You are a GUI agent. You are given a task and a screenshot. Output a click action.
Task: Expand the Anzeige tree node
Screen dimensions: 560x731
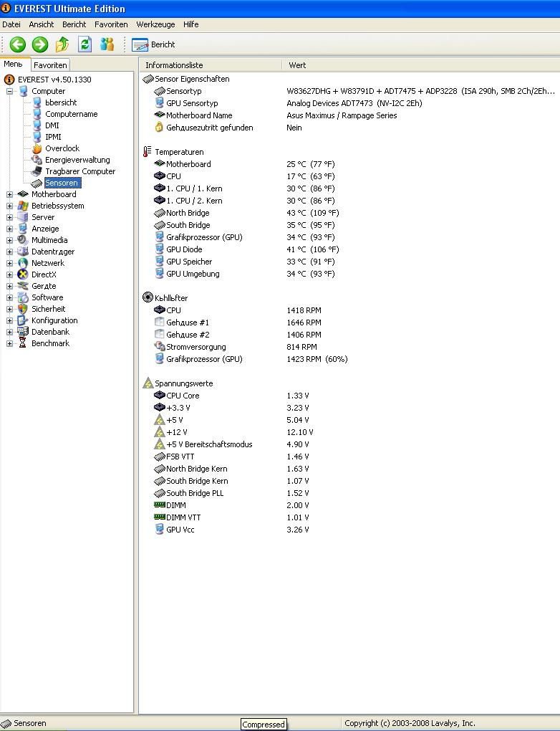(x=9, y=229)
